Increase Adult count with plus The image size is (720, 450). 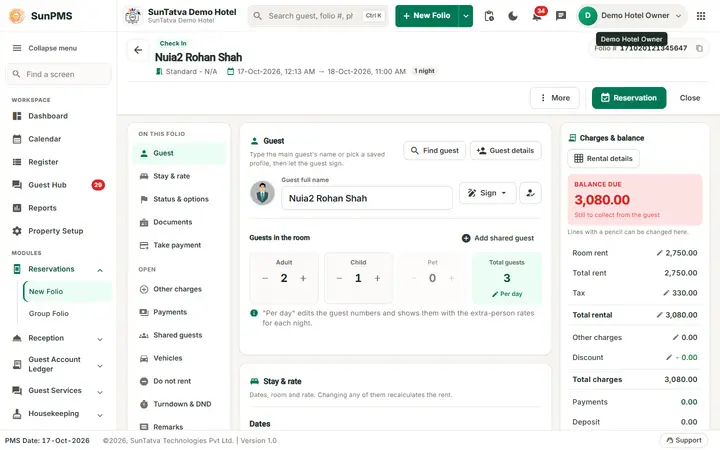[303, 278]
